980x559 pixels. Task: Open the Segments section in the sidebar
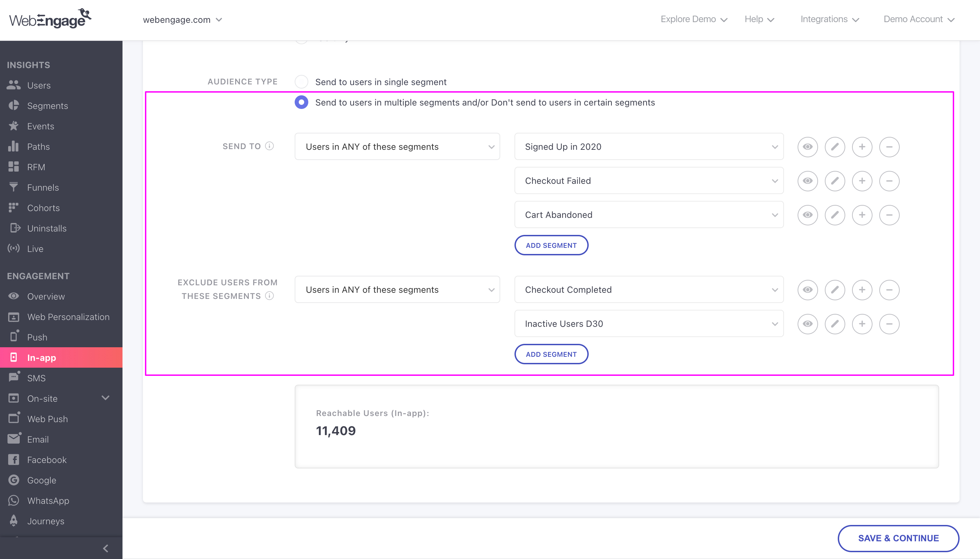click(x=48, y=106)
